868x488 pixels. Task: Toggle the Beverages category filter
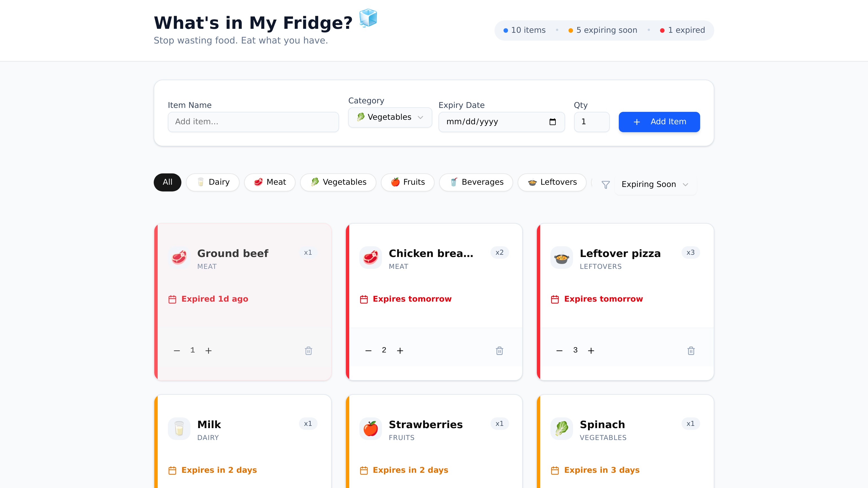coord(476,182)
